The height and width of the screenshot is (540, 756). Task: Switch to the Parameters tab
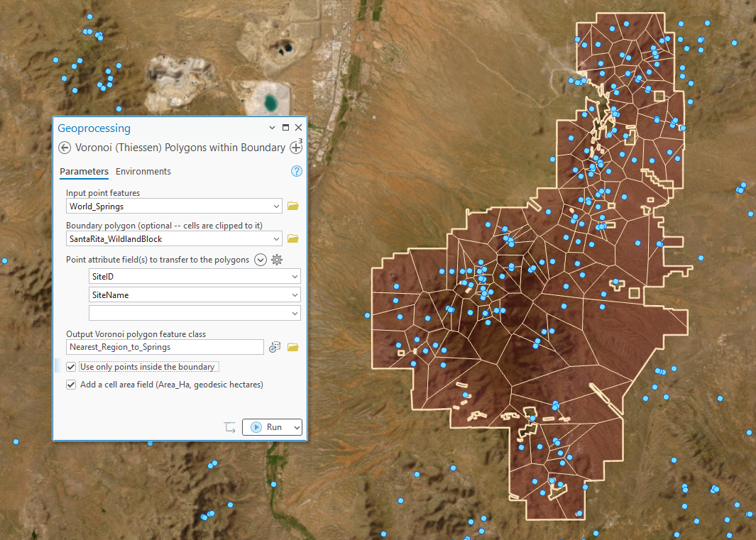84,172
